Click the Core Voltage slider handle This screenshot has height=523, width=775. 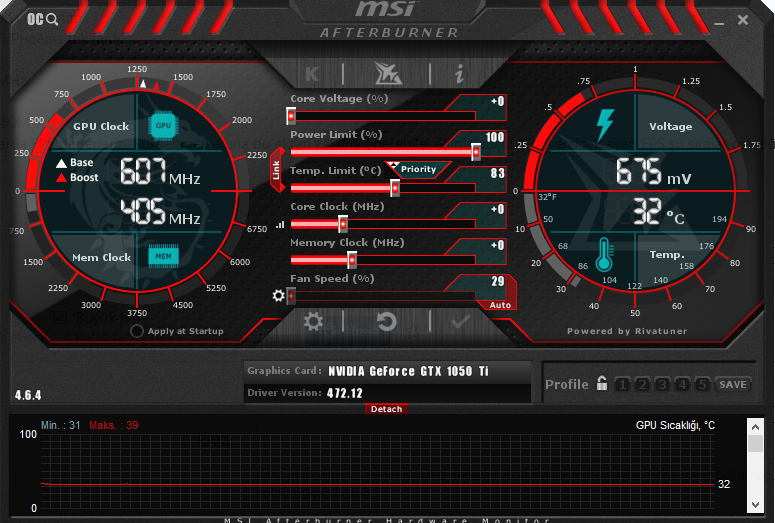(x=291, y=116)
